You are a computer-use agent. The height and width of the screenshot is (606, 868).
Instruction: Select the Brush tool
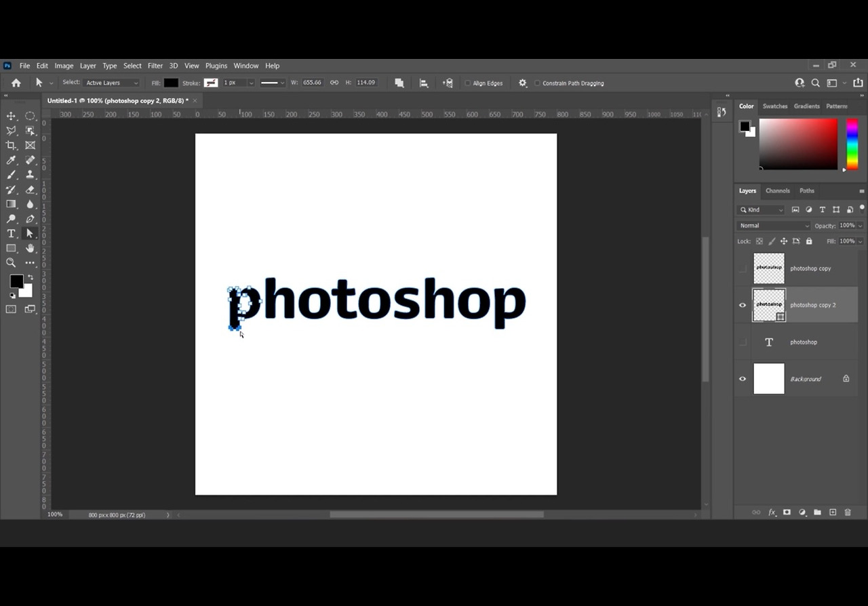coord(12,175)
